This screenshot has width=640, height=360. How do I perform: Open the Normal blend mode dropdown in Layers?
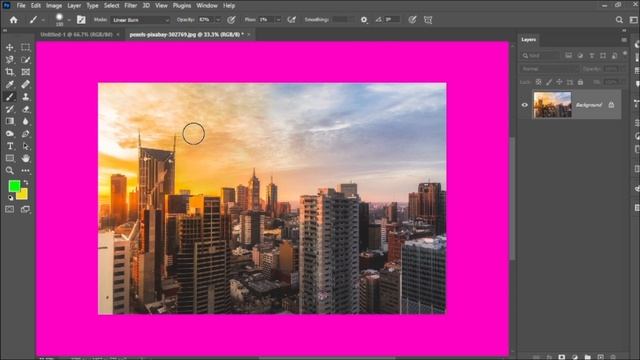(x=549, y=69)
